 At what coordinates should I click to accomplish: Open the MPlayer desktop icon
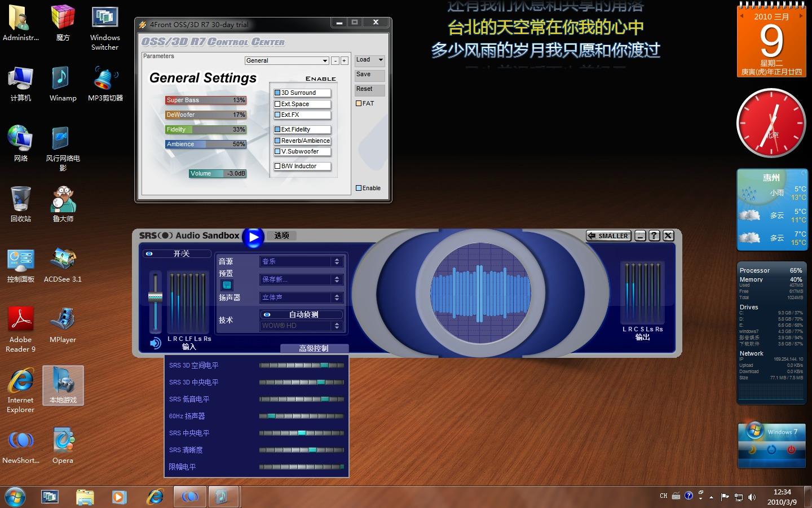point(63,325)
